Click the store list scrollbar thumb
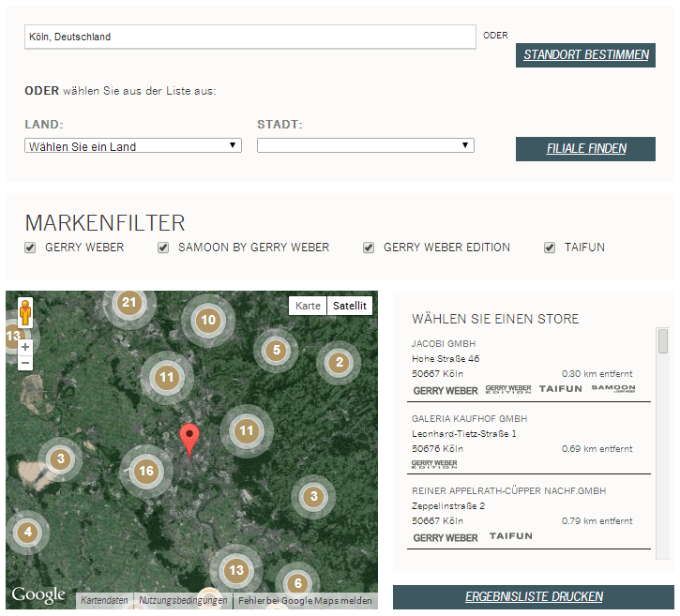Screen dimensions: 680x616 tap(663, 341)
